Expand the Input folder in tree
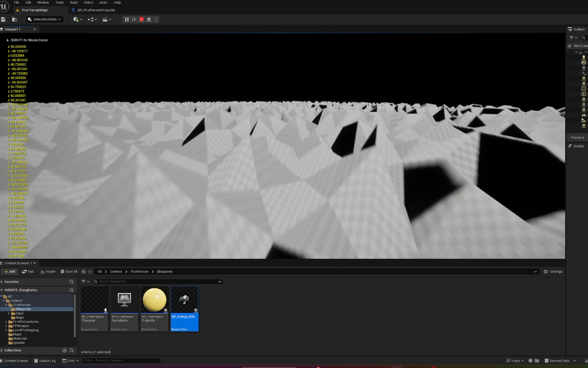The image size is (588, 368). [x=9, y=313]
